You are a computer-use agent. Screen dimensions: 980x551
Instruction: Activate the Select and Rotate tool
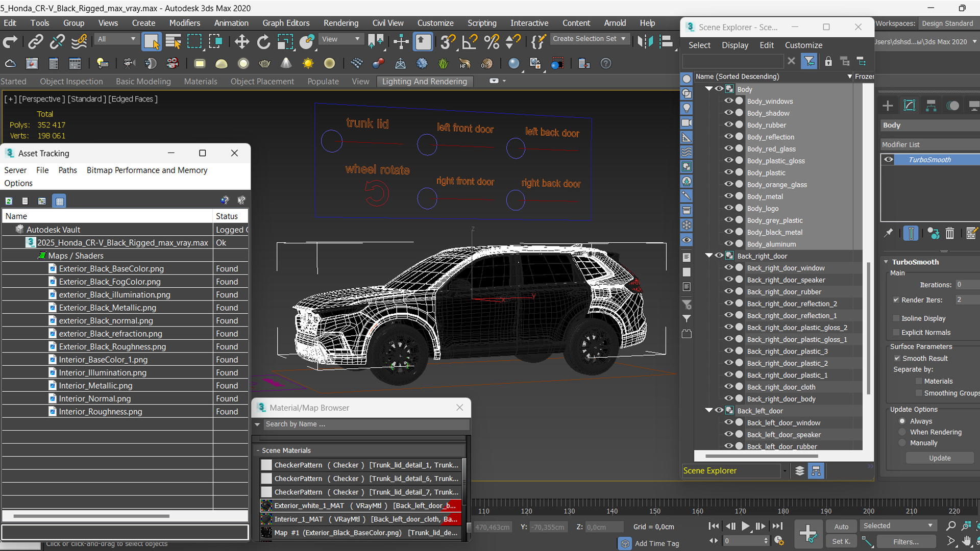[263, 42]
